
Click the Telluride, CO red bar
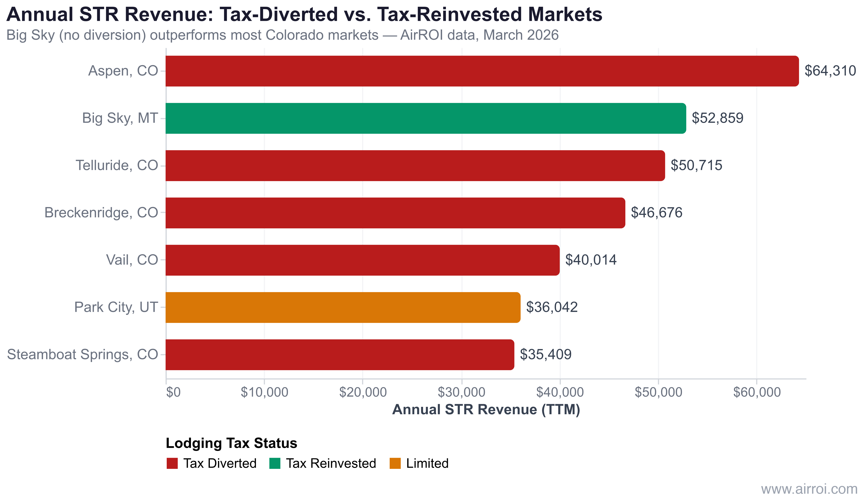(x=415, y=165)
